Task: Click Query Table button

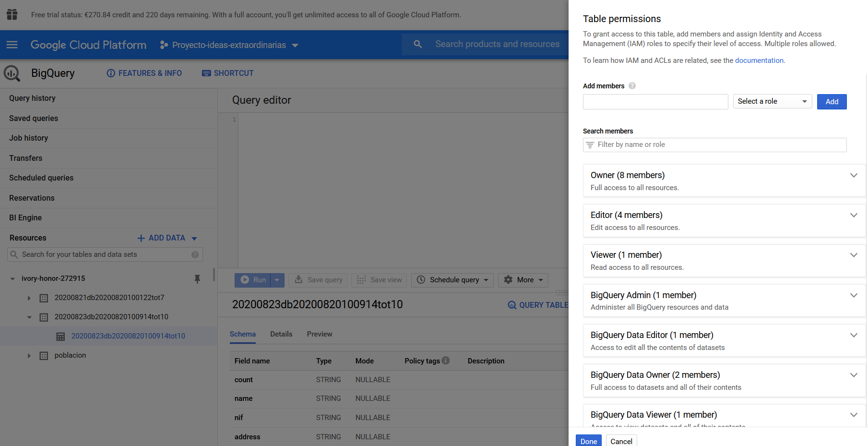Action: point(538,305)
